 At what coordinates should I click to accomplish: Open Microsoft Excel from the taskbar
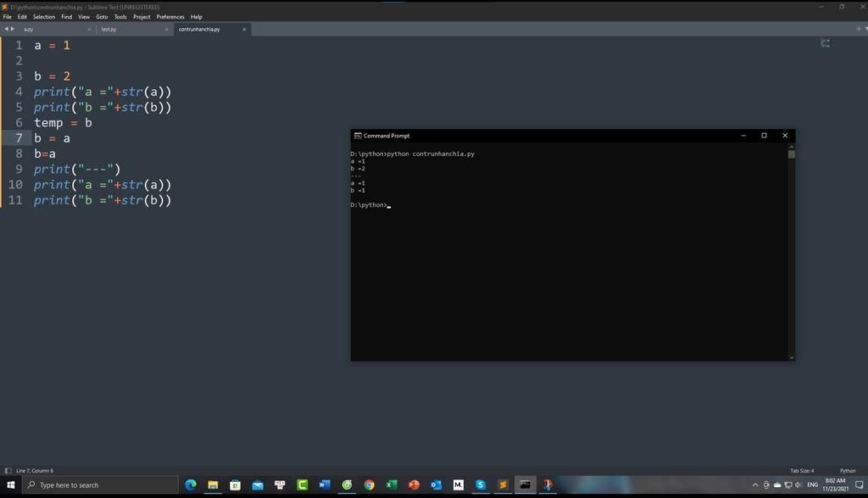pyautogui.click(x=392, y=484)
